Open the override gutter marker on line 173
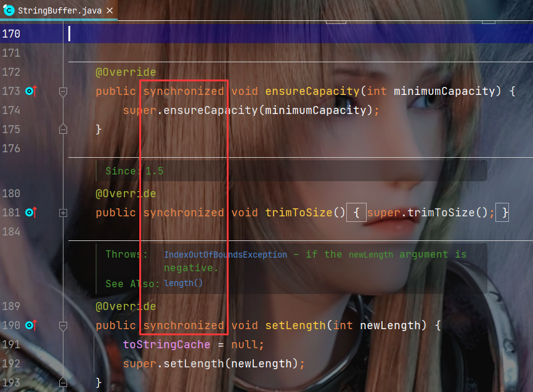The image size is (533, 392). click(x=31, y=91)
